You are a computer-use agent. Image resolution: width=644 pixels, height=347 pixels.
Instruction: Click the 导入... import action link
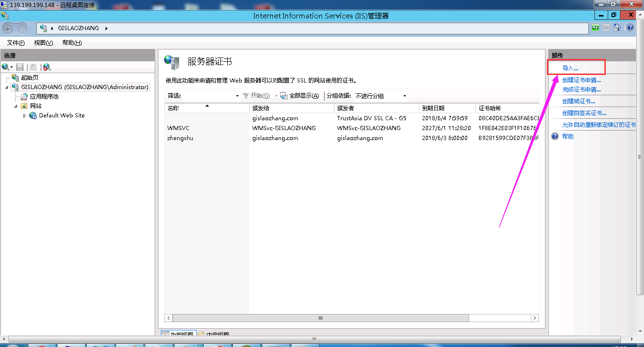tap(570, 68)
